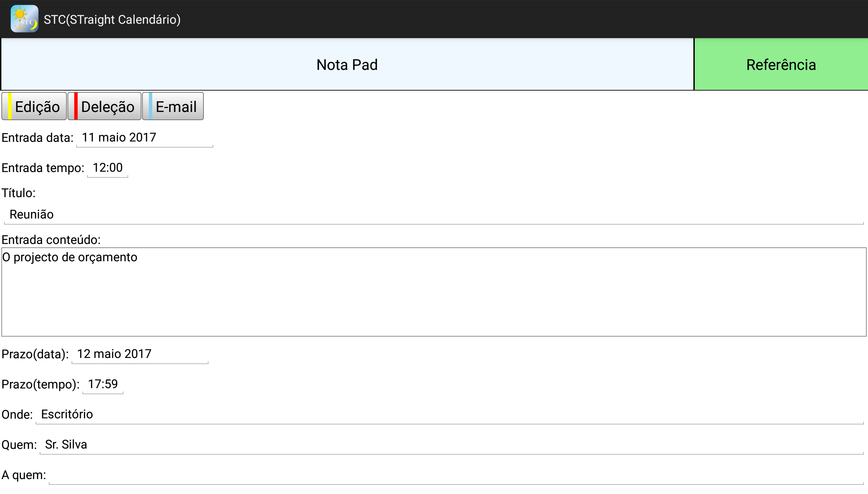Click the Onde field containing Escritório
Viewport: 868px width, 494px height.
(449, 415)
